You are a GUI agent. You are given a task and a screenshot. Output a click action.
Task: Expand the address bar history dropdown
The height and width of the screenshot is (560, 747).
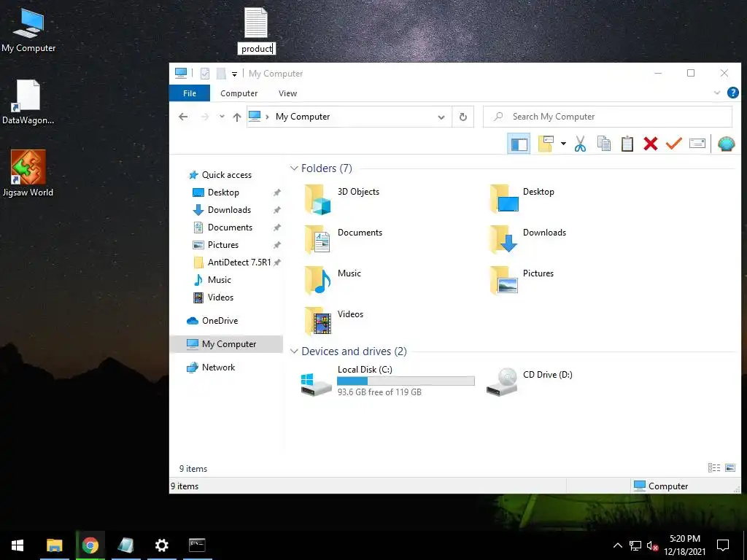(441, 117)
